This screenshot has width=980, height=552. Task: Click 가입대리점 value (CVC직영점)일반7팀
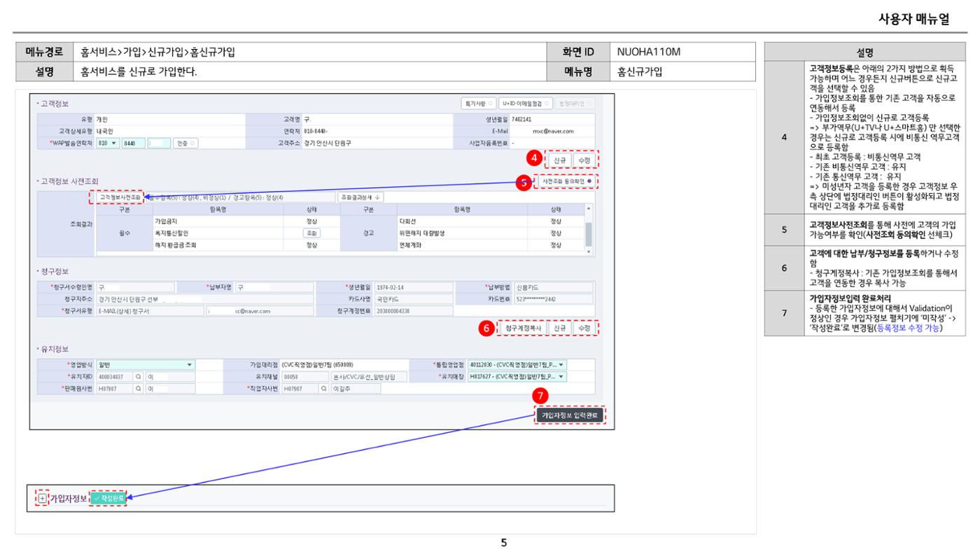point(317,364)
